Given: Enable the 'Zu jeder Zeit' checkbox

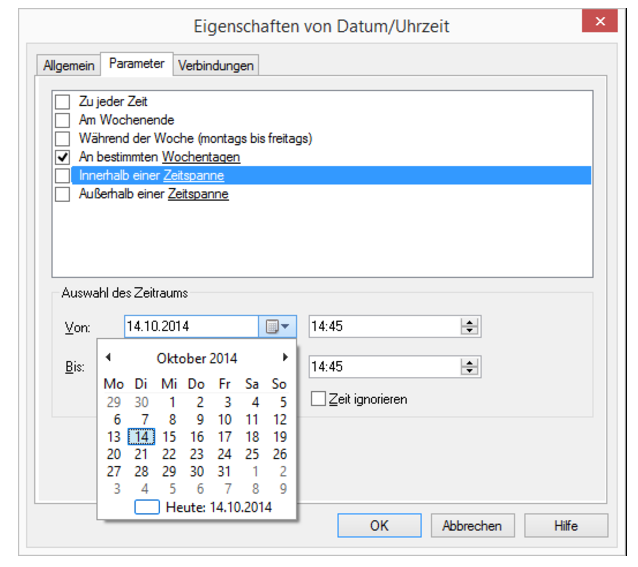Looking at the screenshot, I should 63,101.
